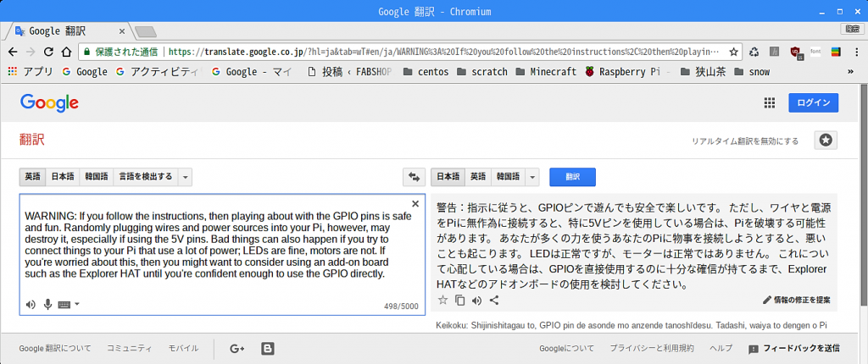Clear source text with X icon
The image size is (868, 364).
pyautogui.click(x=415, y=203)
